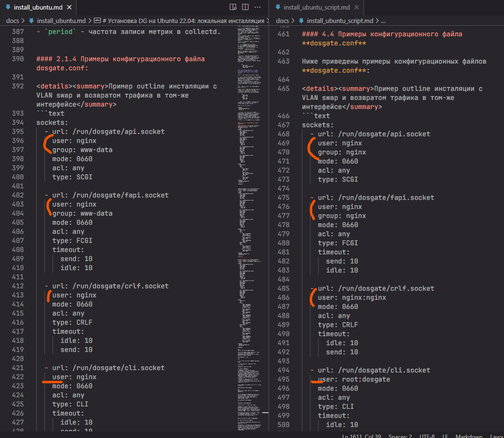The height and width of the screenshot is (438, 504).
Task: Click '/run/dosgate/crlf.socket' on line 412
Action: [120, 286]
